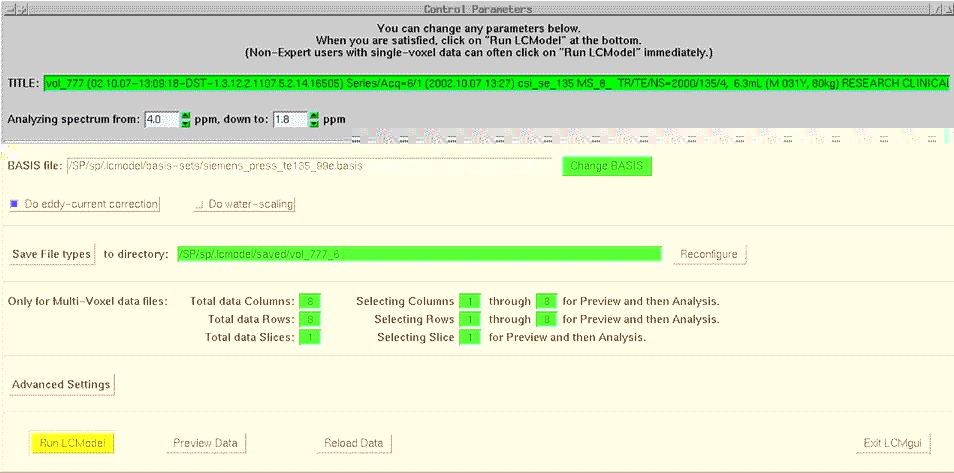
Task: Click the Reconfigure button
Action: (708, 254)
